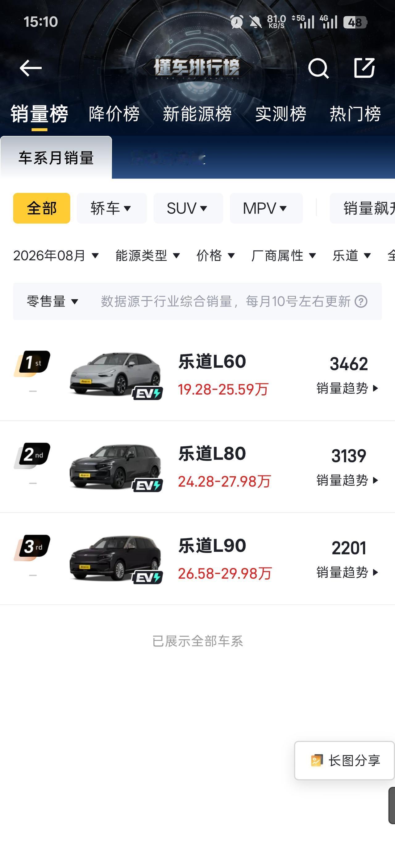This screenshot has width=395, height=868.
Task: View 销量趋势 for 乐道L60
Action: click(x=347, y=388)
